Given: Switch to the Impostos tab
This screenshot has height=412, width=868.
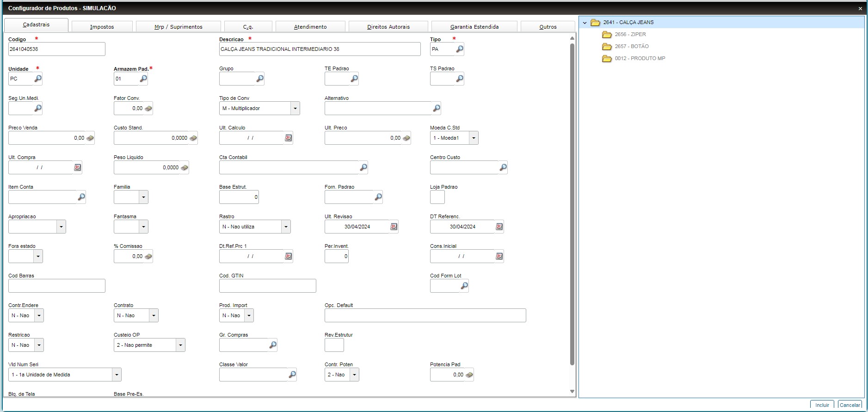Looking at the screenshot, I should point(102,27).
